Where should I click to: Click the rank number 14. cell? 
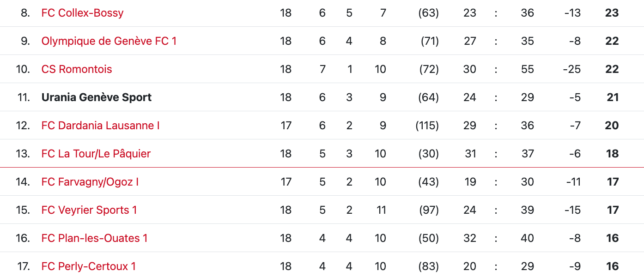point(23,182)
